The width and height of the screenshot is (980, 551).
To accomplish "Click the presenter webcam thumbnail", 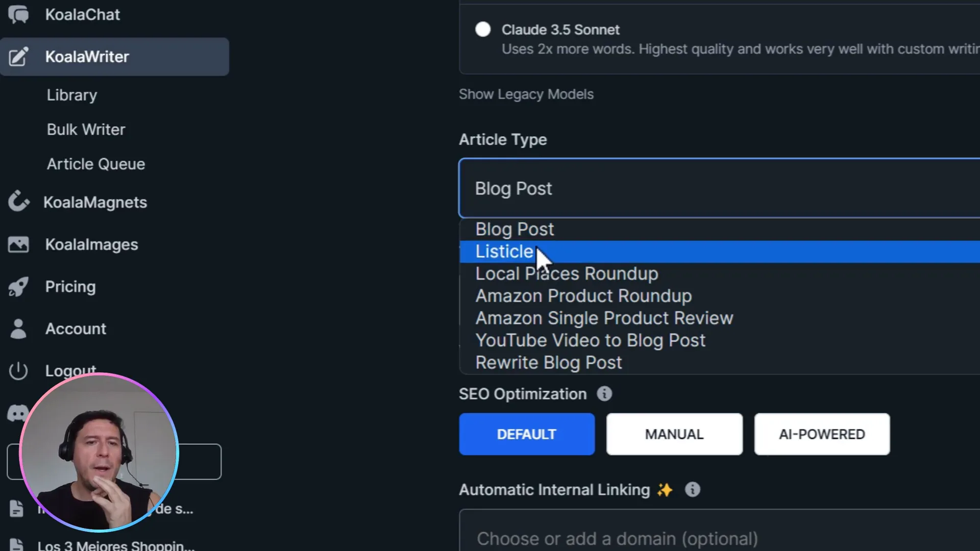I will click(x=99, y=453).
